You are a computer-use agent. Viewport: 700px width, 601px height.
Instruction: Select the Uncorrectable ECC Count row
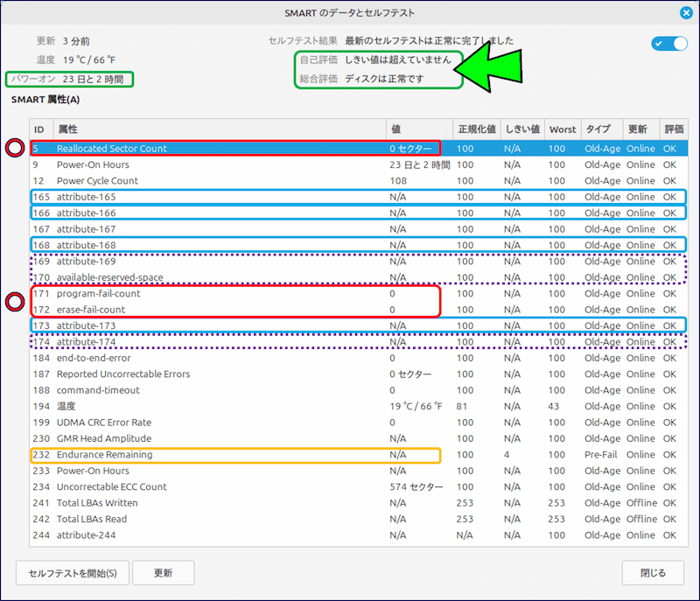pyautogui.click(x=175, y=486)
